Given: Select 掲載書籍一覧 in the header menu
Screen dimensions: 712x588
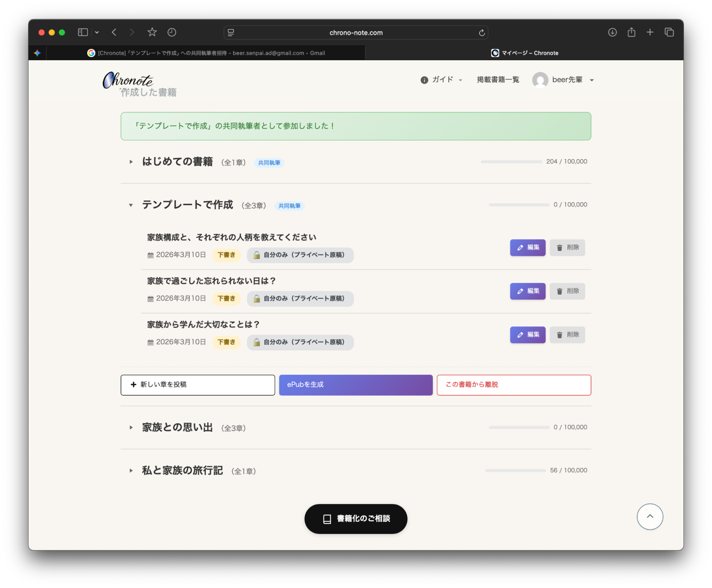Looking at the screenshot, I should coord(498,80).
